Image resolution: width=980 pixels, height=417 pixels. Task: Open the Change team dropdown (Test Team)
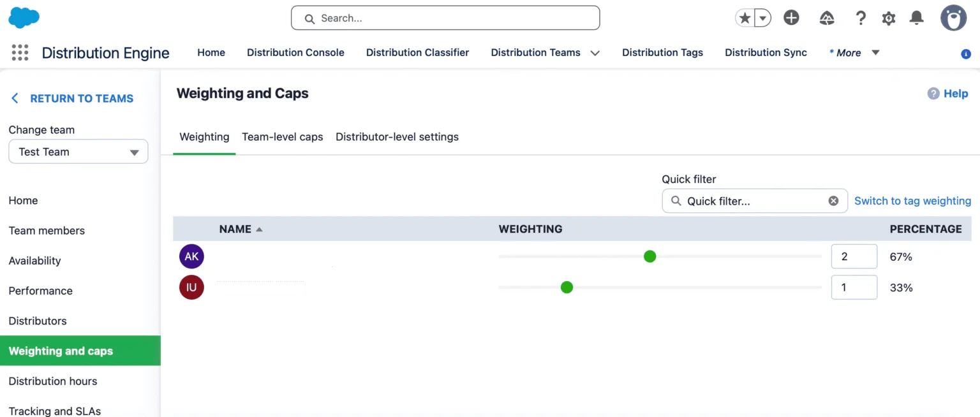coord(78,152)
